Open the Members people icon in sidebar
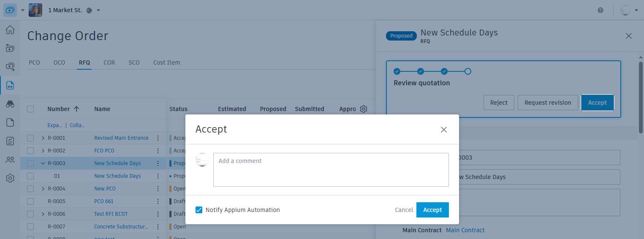The height and width of the screenshot is (239, 644). pyautogui.click(x=10, y=160)
